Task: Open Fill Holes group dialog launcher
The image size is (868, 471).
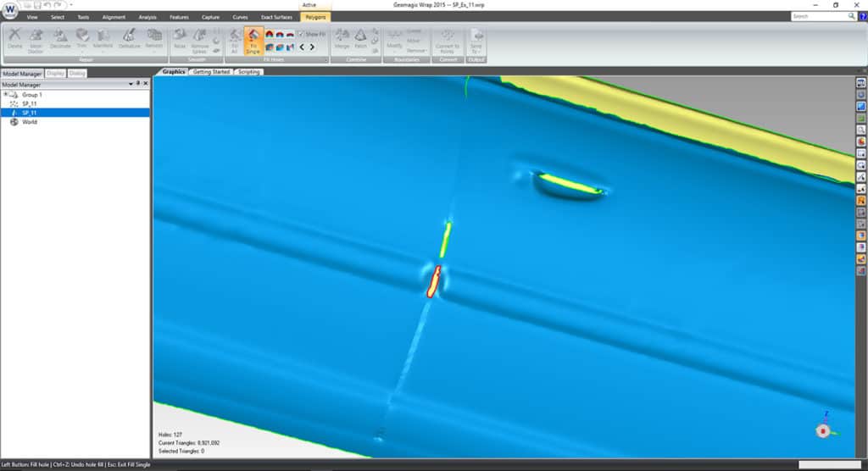Action: 326,60
